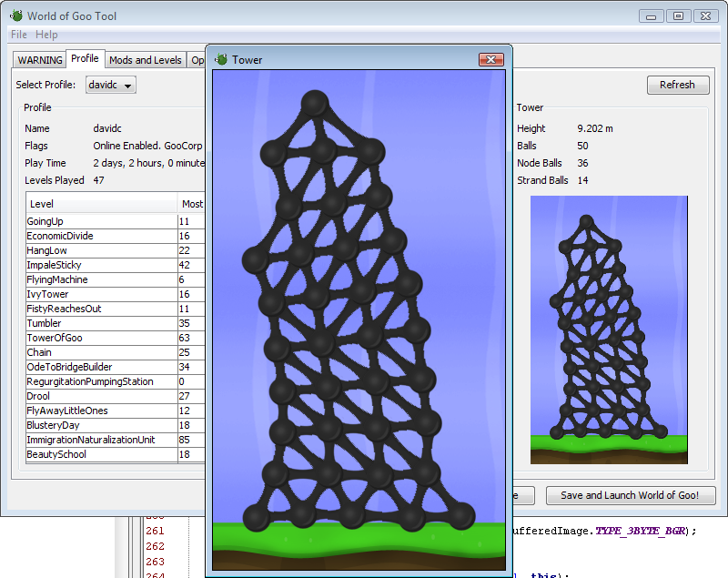Click Save and Launch World of Goo!
Screen dimensions: 728x578
click(630, 495)
